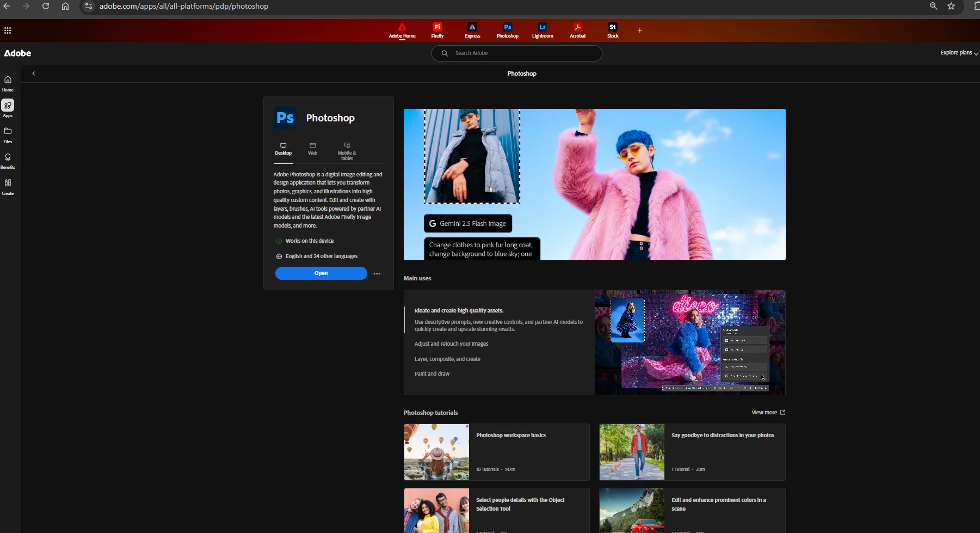This screenshot has height=533, width=980.
Task: Reload the page in the browser
Action: click(46, 6)
